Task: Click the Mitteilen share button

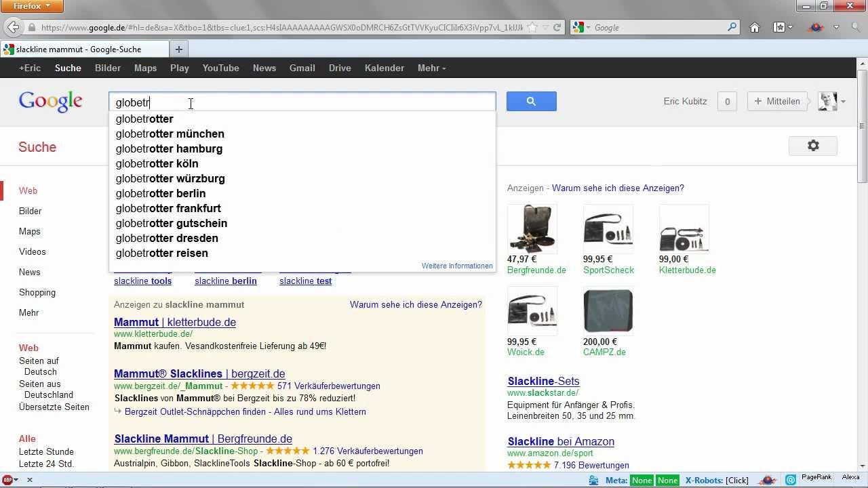Action: [777, 102]
